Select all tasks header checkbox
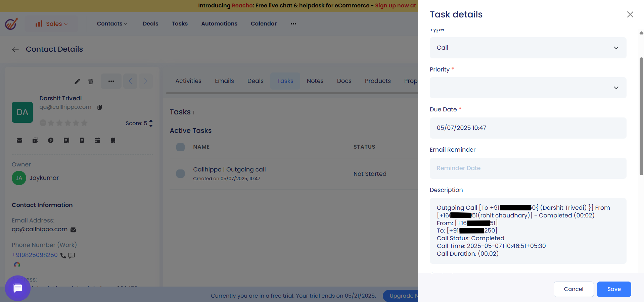The height and width of the screenshot is (302, 644). [180, 147]
